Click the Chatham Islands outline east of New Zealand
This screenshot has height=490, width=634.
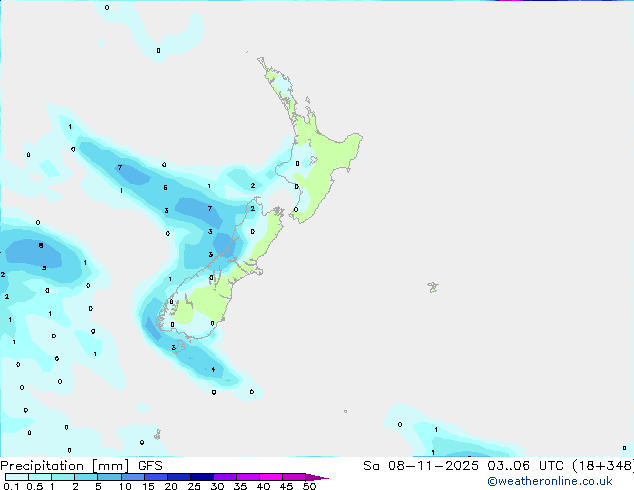point(433,287)
